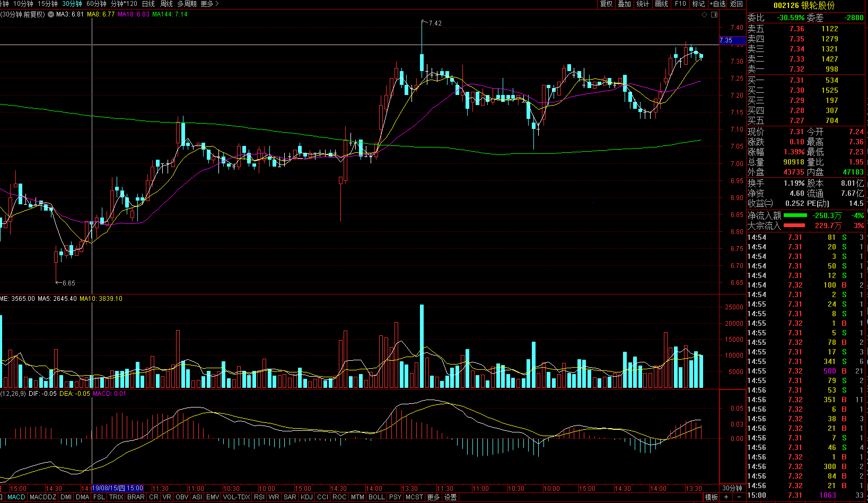Image resolution: width=868 pixels, height=503 pixels.
Task: Click the 买五 price 7.27
Action: pos(796,120)
